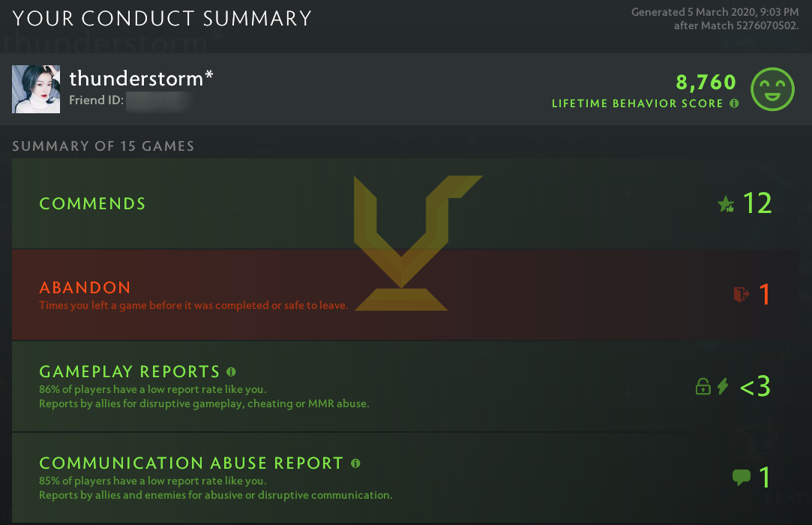Click the commend star thumbs-up icon
Image resolution: width=812 pixels, height=525 pixels.
[x=726, y=204]
